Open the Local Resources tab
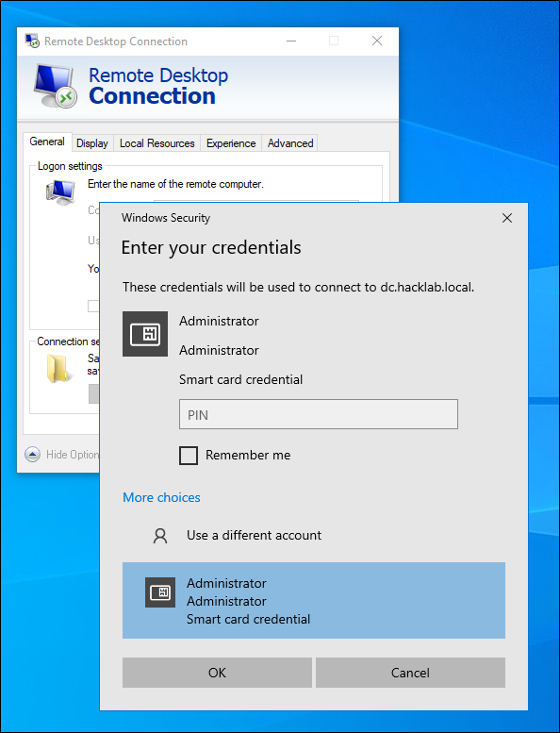 (156, 143)
